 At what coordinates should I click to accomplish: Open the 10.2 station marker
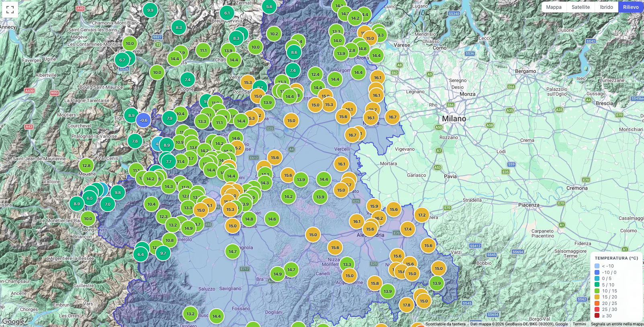coord(274,34)
